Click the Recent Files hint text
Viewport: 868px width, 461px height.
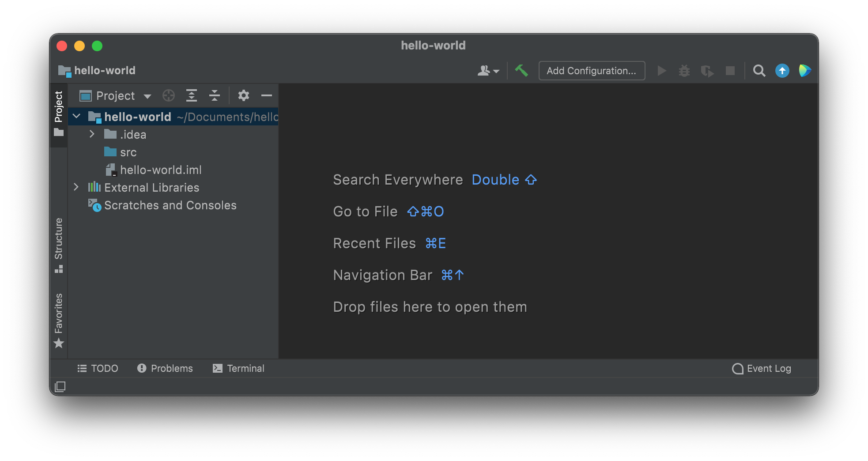point(374,243)
